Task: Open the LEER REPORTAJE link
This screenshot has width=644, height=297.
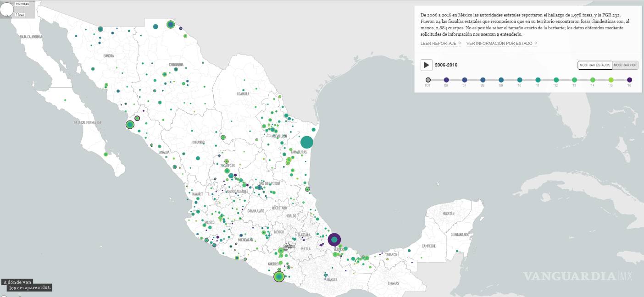Action: (x=440, y=44)
